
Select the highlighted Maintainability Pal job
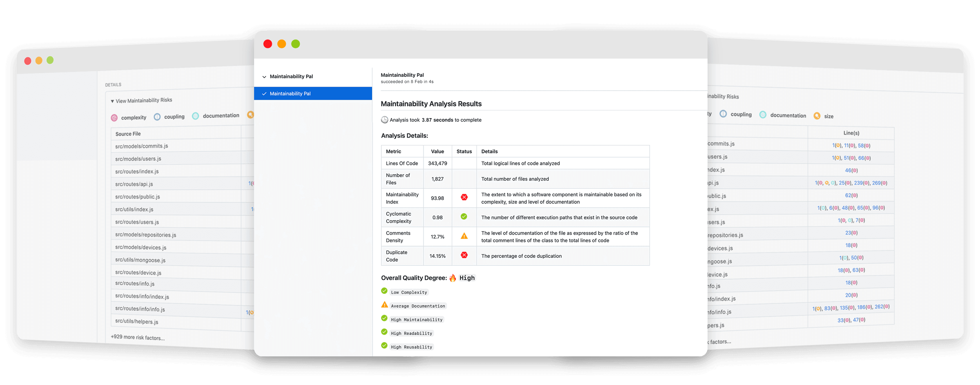(x=313, y=93)
